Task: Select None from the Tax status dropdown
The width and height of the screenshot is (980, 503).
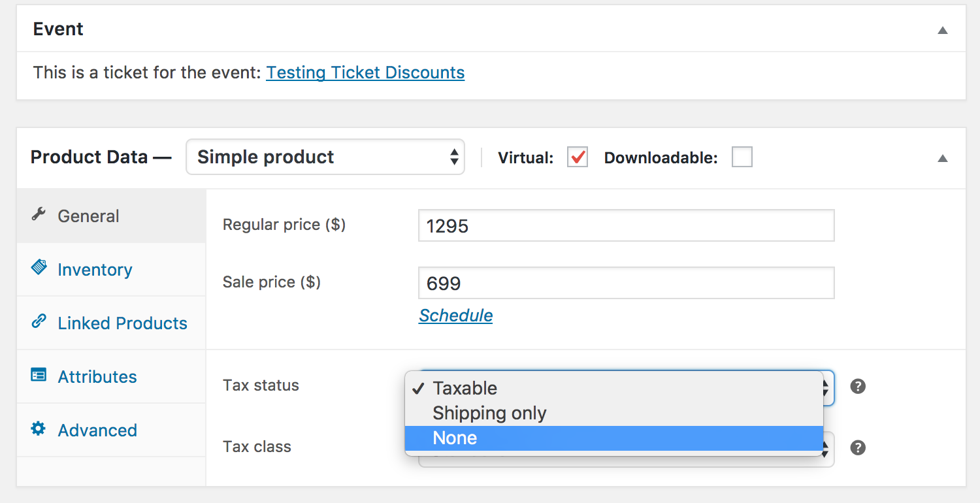Action: (455, 438)
